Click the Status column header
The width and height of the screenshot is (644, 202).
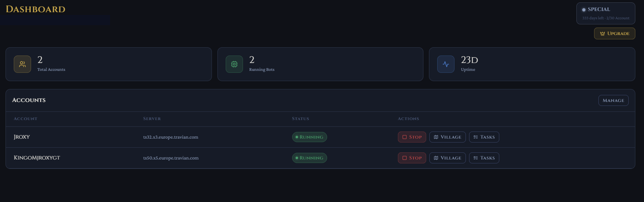click(300, 119)
